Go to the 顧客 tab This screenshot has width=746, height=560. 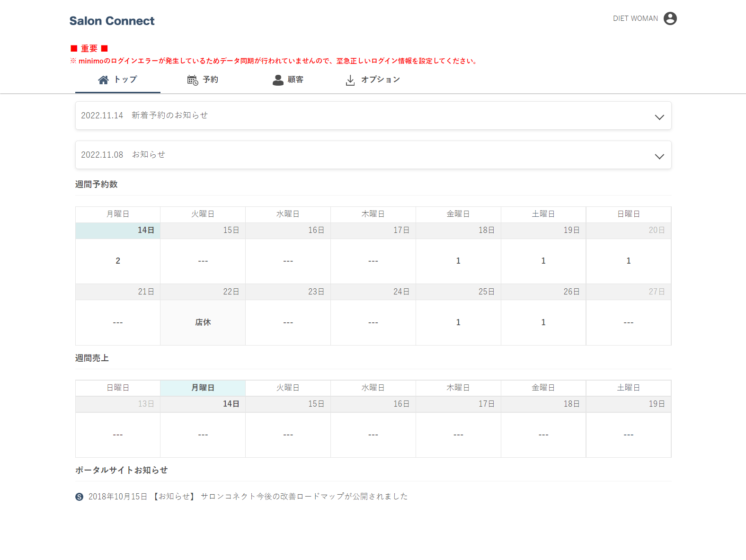pyautogui.click(x=295, y=80)
